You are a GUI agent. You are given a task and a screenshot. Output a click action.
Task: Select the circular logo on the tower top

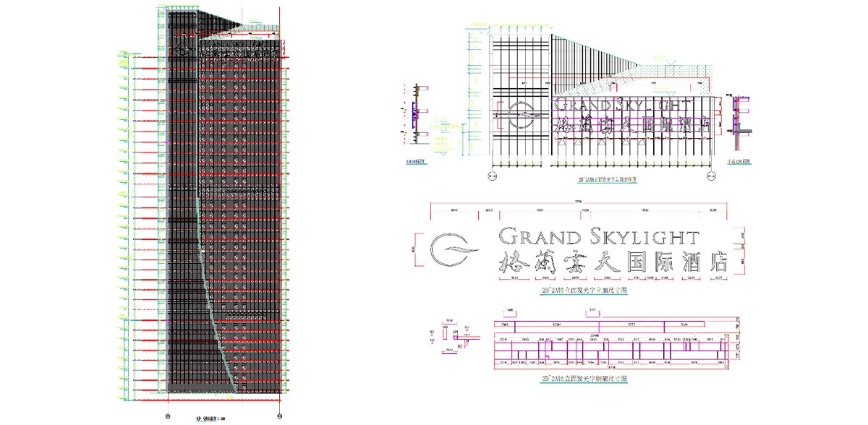point(184,49)
